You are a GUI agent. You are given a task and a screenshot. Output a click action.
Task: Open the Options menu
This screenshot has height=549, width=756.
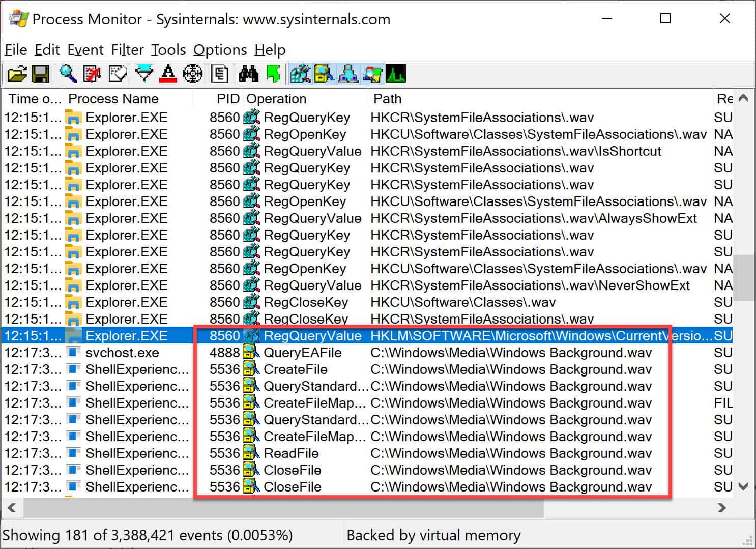coord(220,50)
